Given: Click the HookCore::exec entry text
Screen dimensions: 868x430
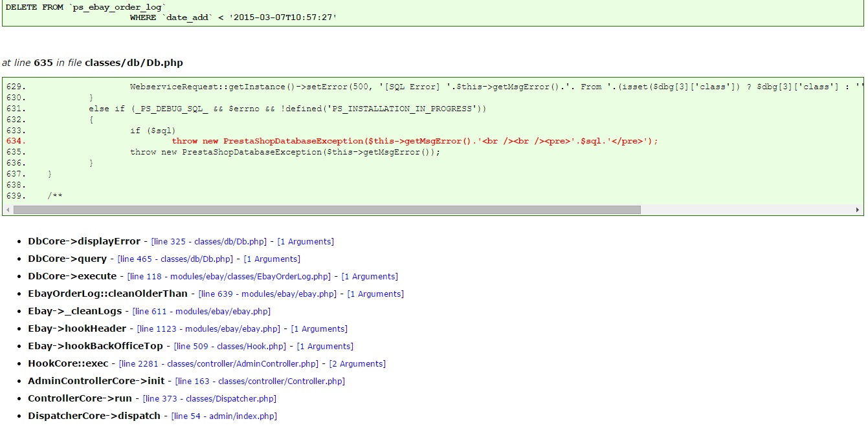Looking at the screenshot, I should coord(68,363).
